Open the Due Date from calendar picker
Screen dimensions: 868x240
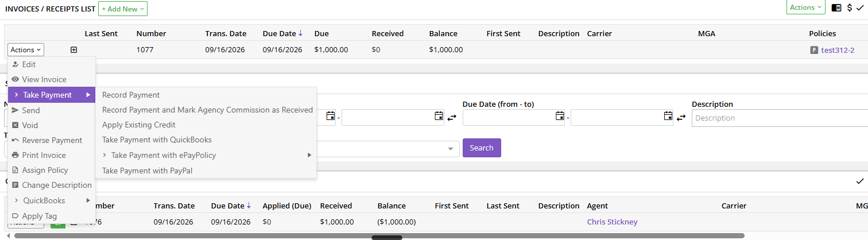[x=560, y=116]
